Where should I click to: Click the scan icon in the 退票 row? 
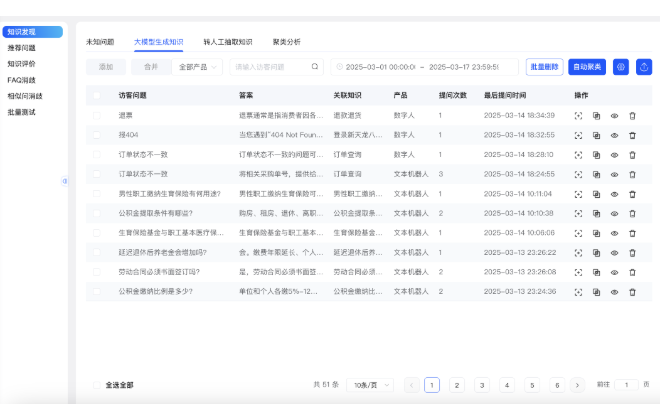[x=578, y=116]
